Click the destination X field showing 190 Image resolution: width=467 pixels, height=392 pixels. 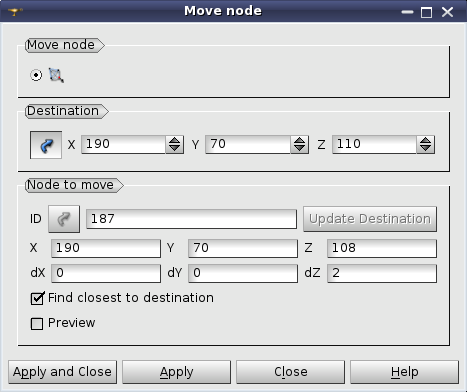(x=124, y=144)
